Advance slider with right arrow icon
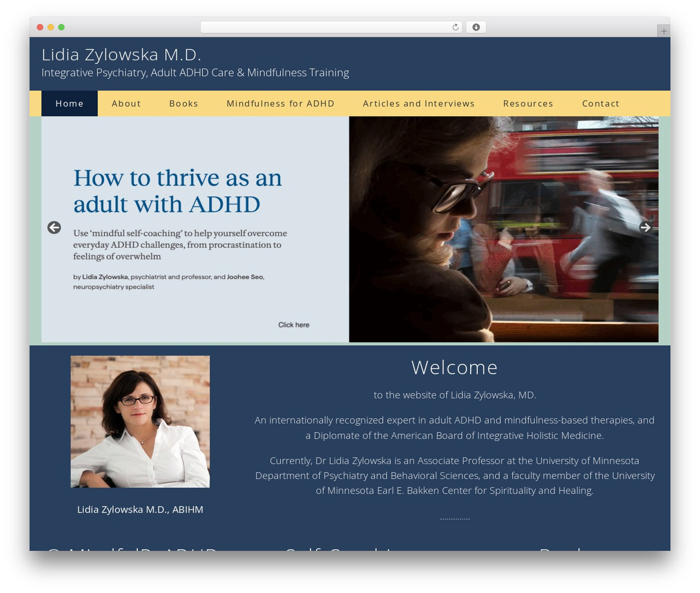 pyautogui.click(x=646, y=228)
